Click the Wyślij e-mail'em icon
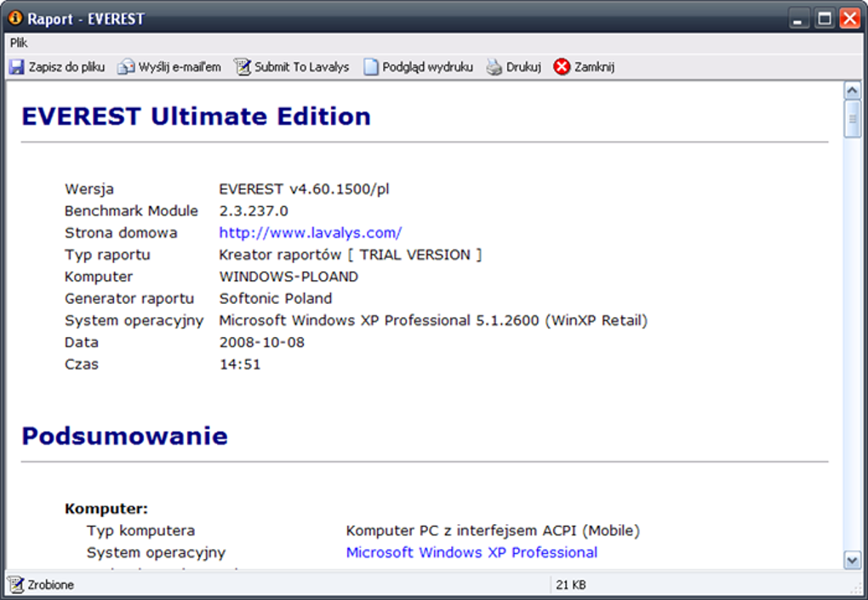This screenshot has height=600, width=868. [126, 66]
